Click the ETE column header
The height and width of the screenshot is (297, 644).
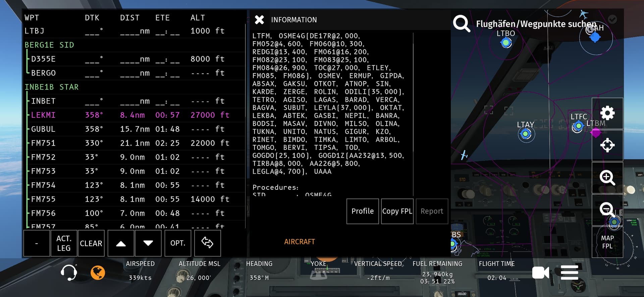click(162, 18)
